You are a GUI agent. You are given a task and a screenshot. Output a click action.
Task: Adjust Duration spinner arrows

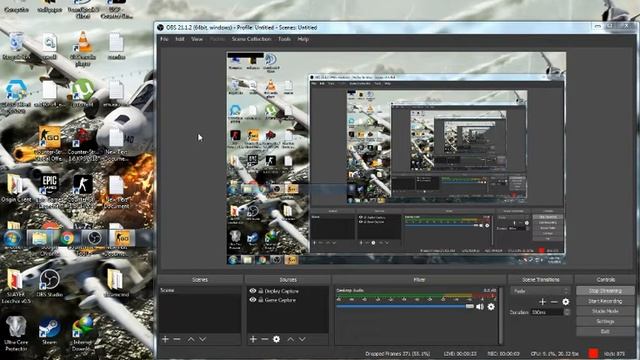point(567,312)
